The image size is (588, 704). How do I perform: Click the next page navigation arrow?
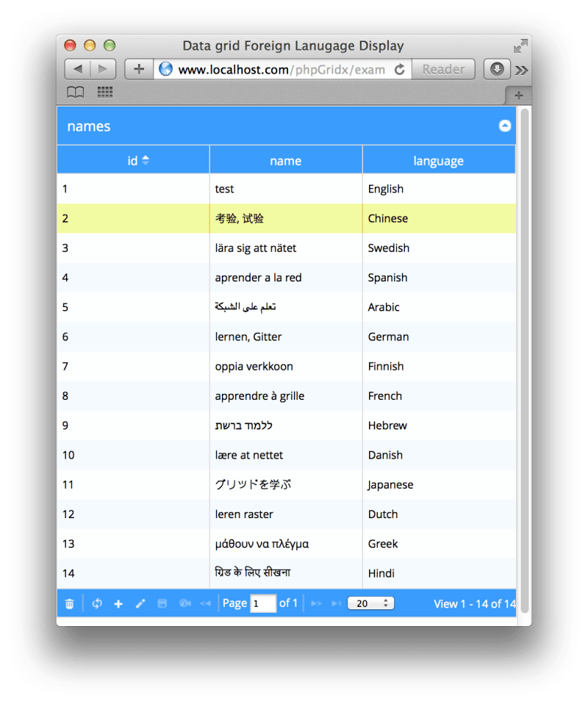pyautogui.click(x=316, y=603)
